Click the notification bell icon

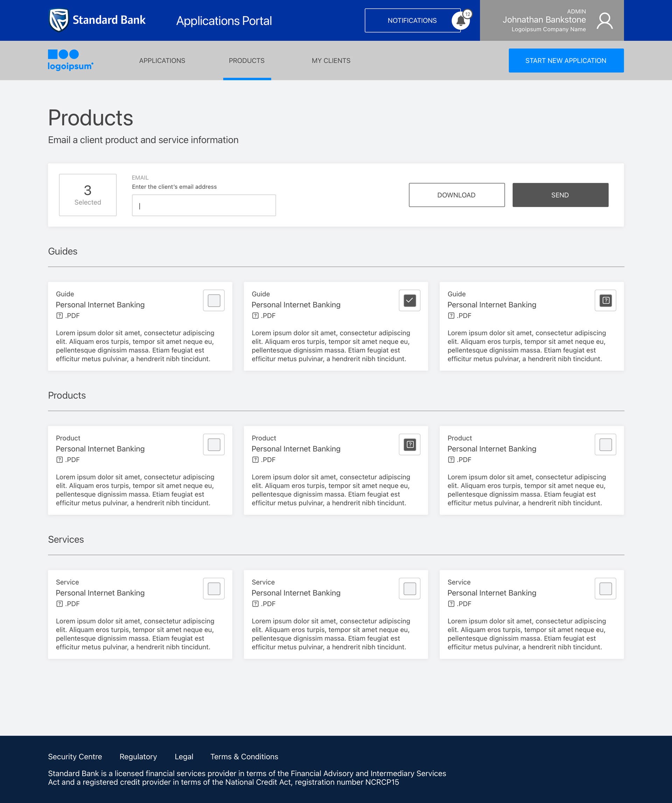(x=461, y=21)
